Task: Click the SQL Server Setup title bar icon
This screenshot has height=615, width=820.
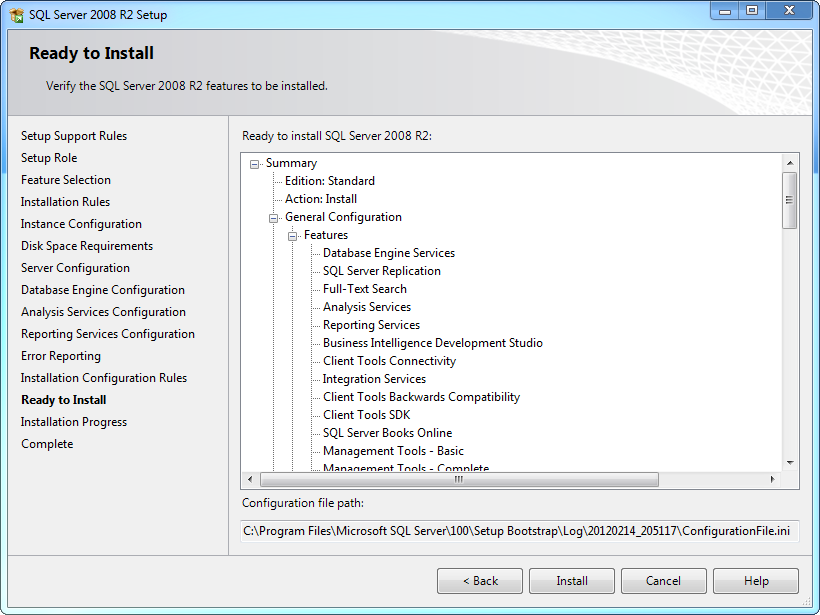Action: (x=14, y=13)
